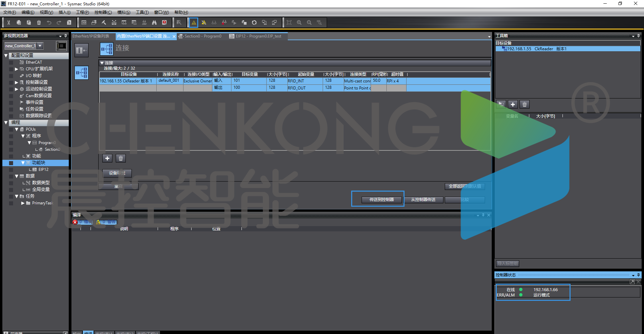Switch to EtherNet/IP设备列表 tab
The image size is (644, 334).
tap(91, 36)
